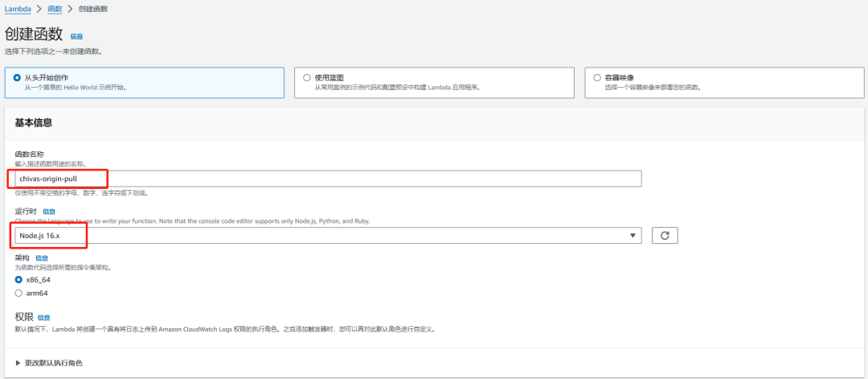Choose the arm64 architecture
The image size is (868, 379).
pos(18,293)
